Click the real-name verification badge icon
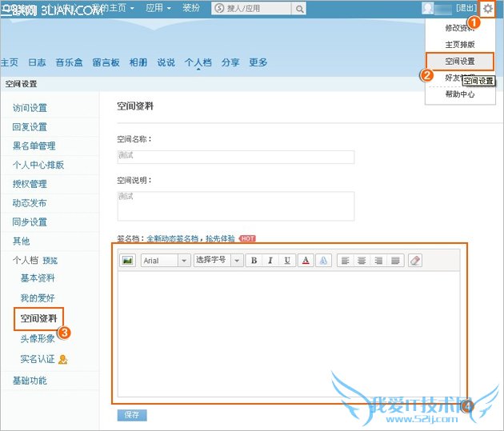Viewport: 504px width, 431px height. point(62,359)
